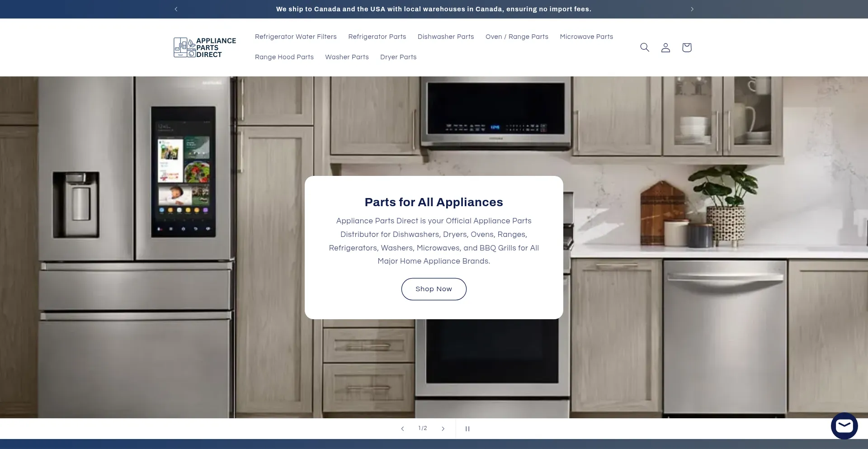Show the previous slideshow slide

point(402,429)
